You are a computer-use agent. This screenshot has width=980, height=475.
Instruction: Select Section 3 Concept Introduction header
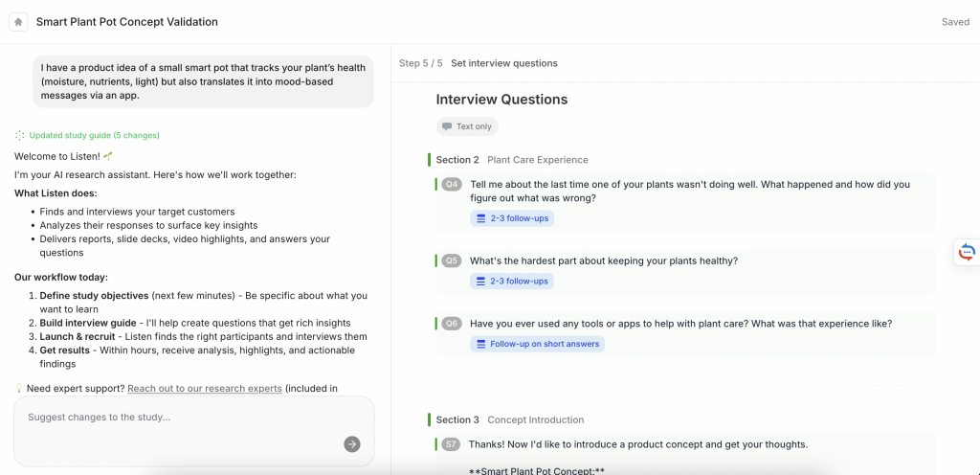510,419
